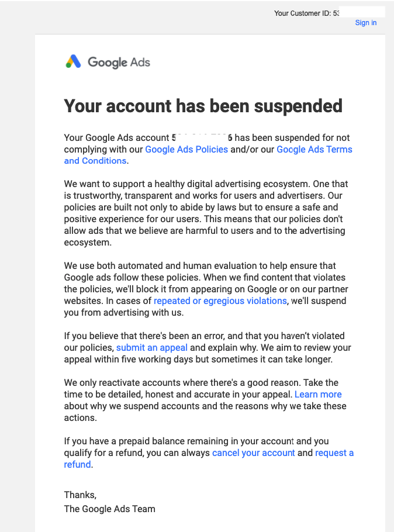
Task: Click The Google Ads Team signature
Action: click(x=110, y=509)
